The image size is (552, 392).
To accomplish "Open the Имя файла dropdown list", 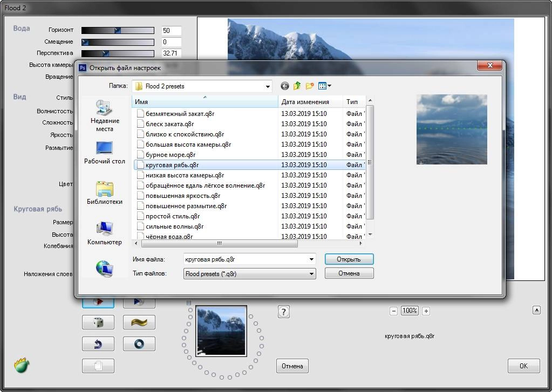I will [311, 259].
